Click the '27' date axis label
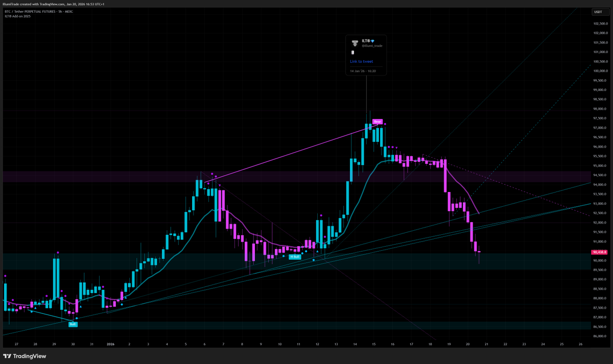The width and height of the screenshot is (613, 364). [16, 345]
